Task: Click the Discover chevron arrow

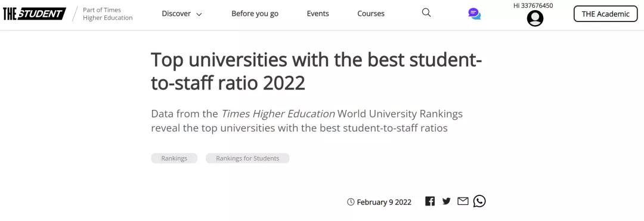Action: 199,14
